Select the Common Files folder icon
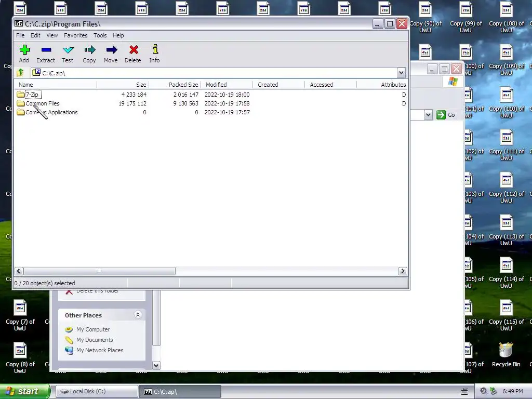This screenshot has width=532, height=399. click(20, 103)
